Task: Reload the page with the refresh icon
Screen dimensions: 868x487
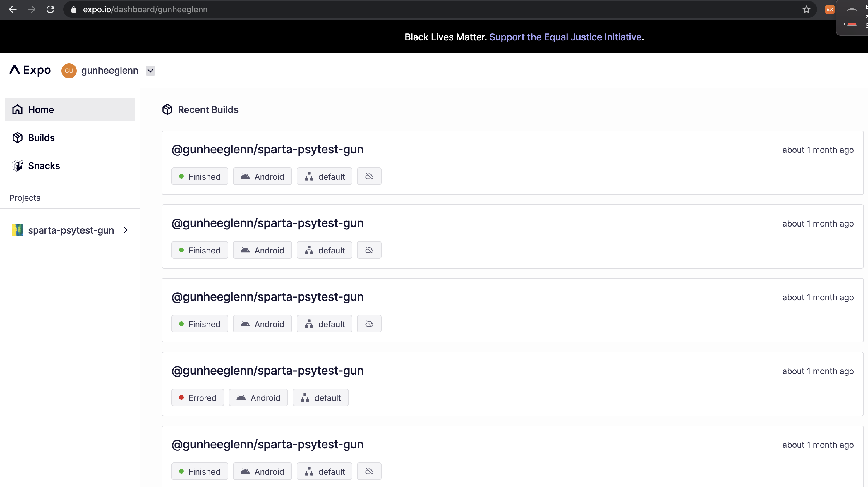Action: point(51,9)
